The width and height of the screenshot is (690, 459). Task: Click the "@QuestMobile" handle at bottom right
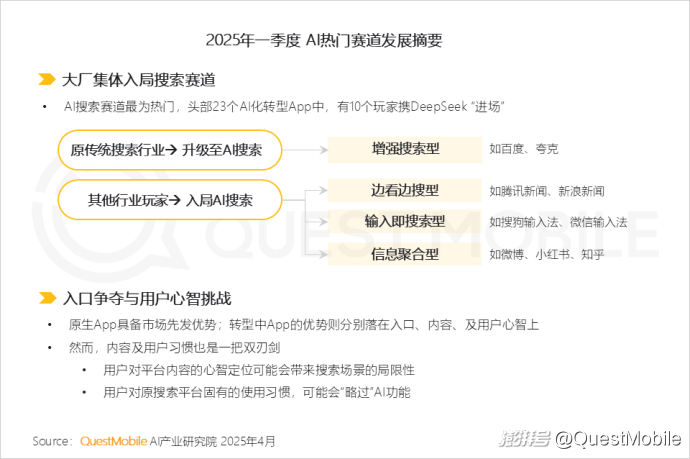618,439
